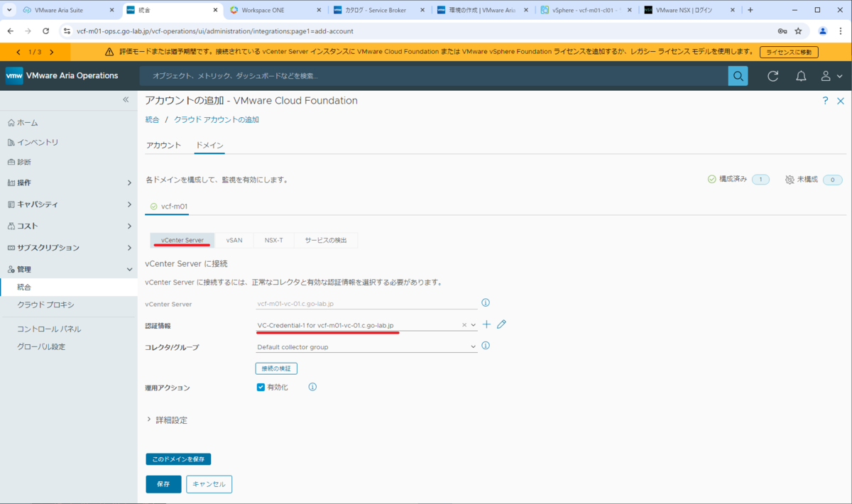Open new browser tab
Image resolution: width=852 pixels, height=504 pixels.
coord(750,10)
